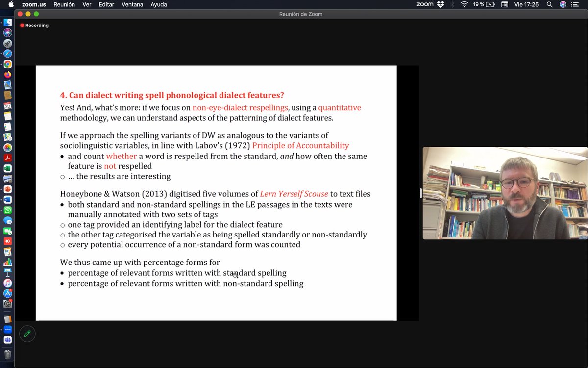Viewport: 588px width, 368px height.
Task: Click the divider handle beside video panel
Action: 421,193
